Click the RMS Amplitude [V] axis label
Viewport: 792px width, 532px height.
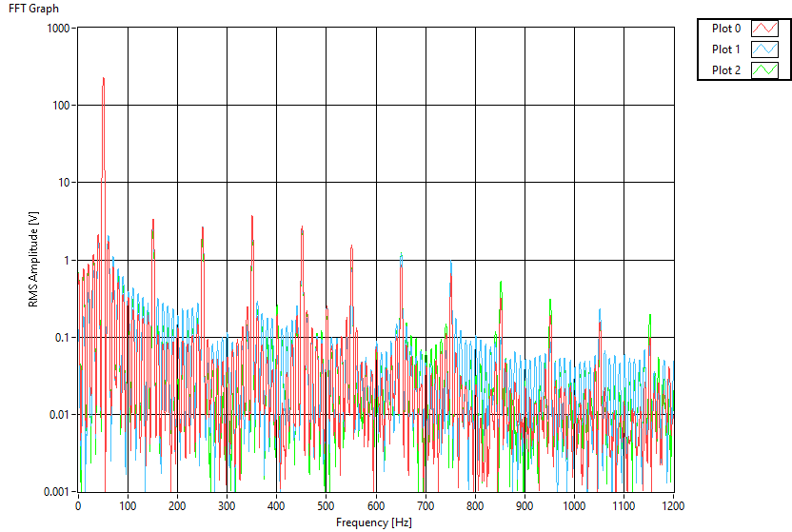[33, 259]
